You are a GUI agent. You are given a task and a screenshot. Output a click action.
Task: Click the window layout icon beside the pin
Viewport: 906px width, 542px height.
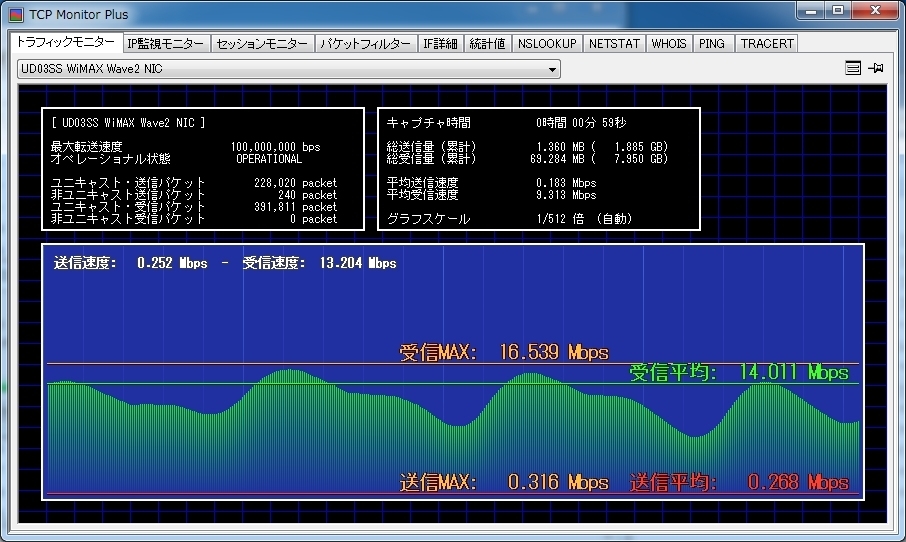[853, 68]
